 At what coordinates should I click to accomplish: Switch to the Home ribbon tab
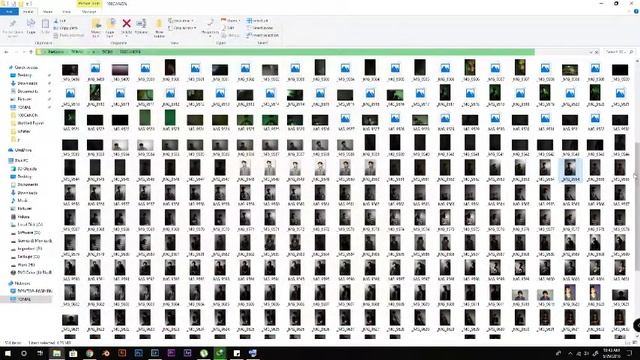point(28,11)
